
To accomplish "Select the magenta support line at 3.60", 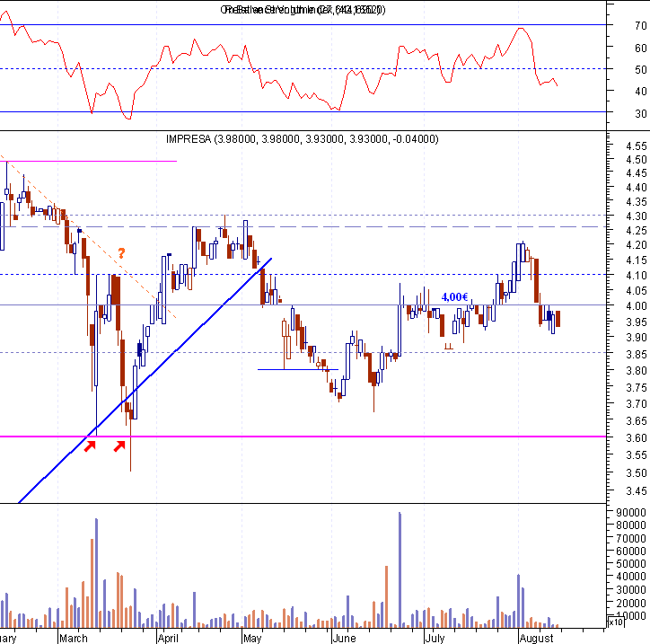I will tap(303, 437).
